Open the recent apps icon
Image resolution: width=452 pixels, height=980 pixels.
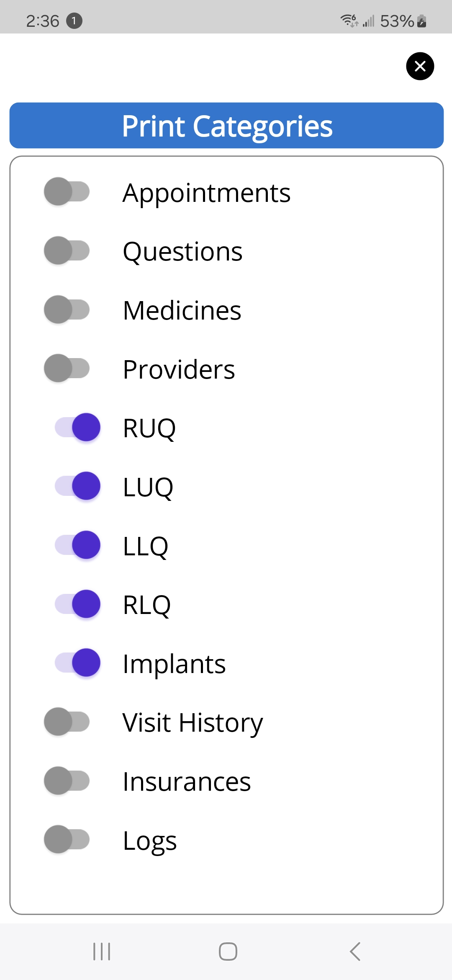(x=102, y=952)
